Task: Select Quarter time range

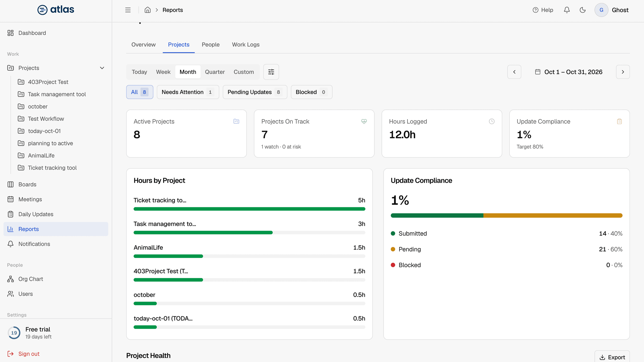Action: coord(215,72)
